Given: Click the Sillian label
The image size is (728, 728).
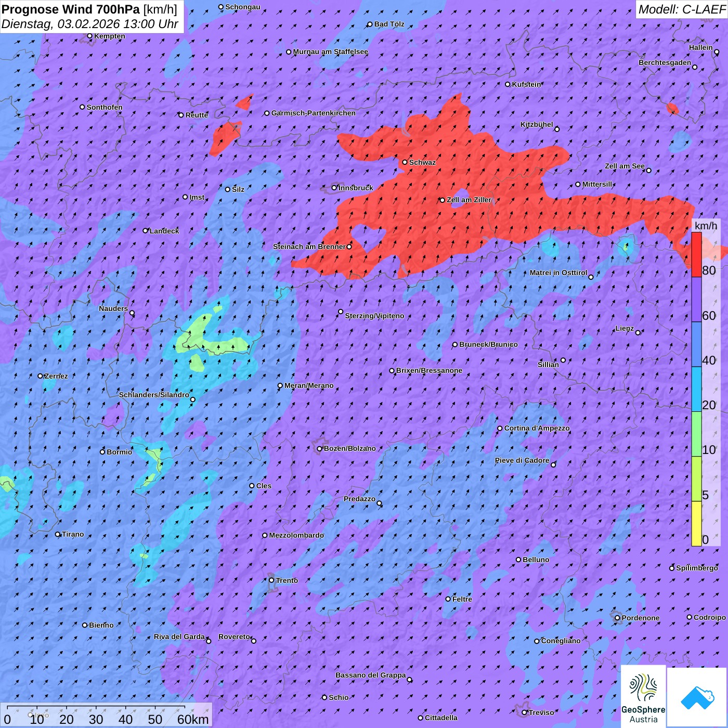Looking at the screenshot, I should (x=548, y=365).
